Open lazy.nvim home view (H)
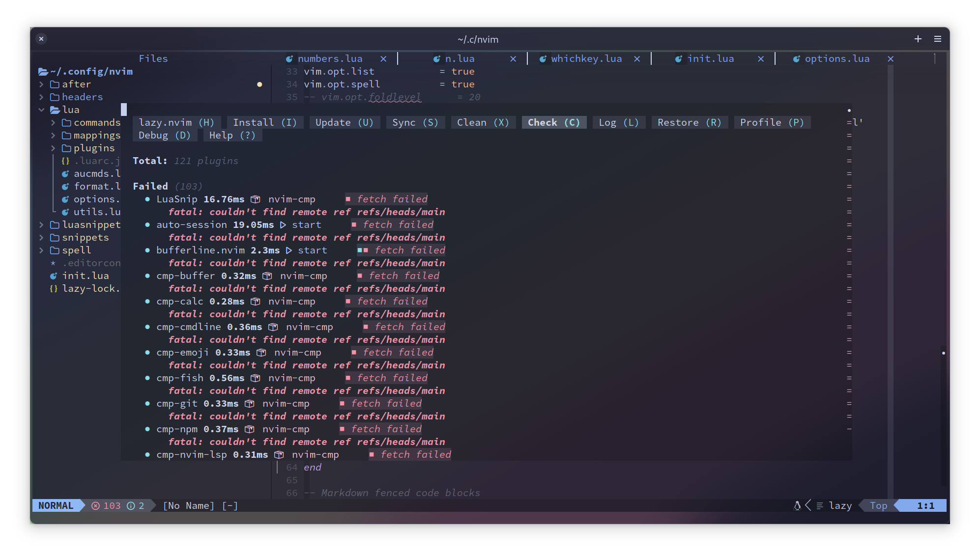 click(176, 123)
